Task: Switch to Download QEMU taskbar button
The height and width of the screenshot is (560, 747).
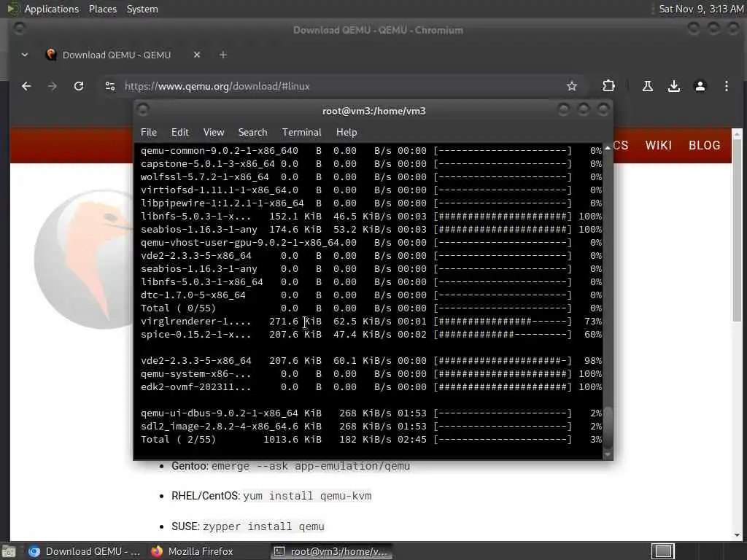Action: pyautogui.click(x=84, y=551)
